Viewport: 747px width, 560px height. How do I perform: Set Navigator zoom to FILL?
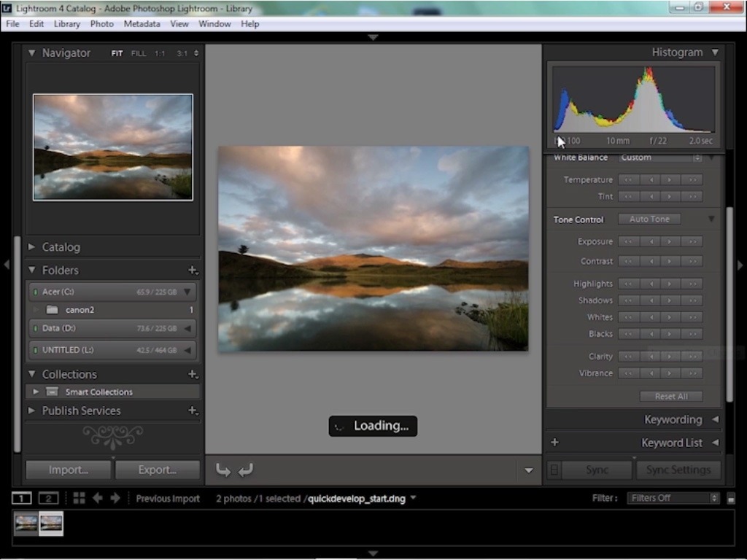(x=139, y=53)
